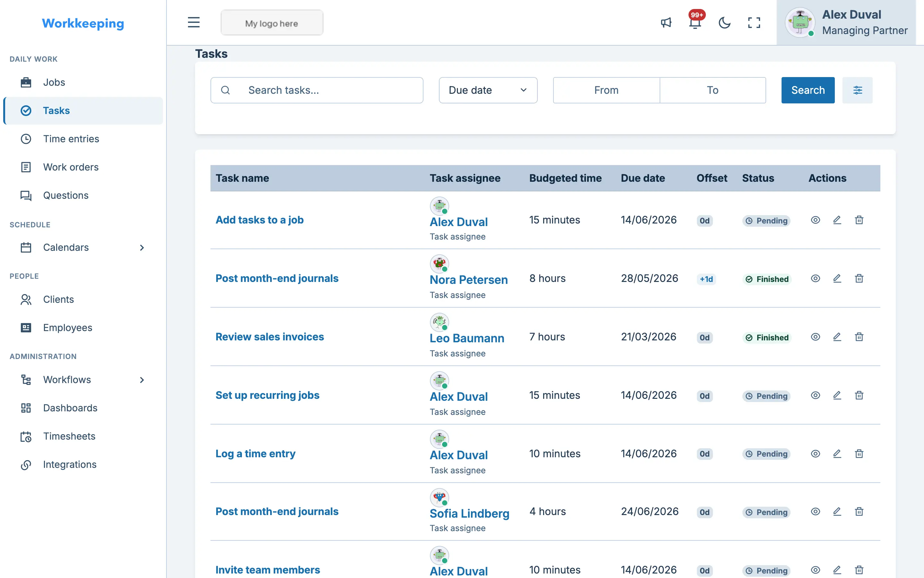This screenshot has width=924, height=578.
Task: Delete the 'Add tasks to a job' task
Action: [x=859, y=220]
